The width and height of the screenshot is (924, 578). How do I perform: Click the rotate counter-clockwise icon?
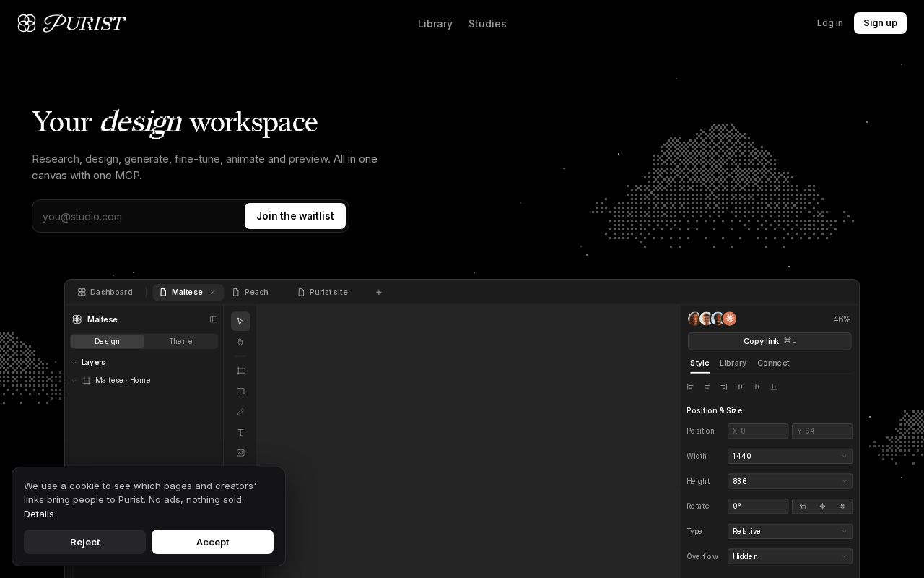[x=802, y=506]
